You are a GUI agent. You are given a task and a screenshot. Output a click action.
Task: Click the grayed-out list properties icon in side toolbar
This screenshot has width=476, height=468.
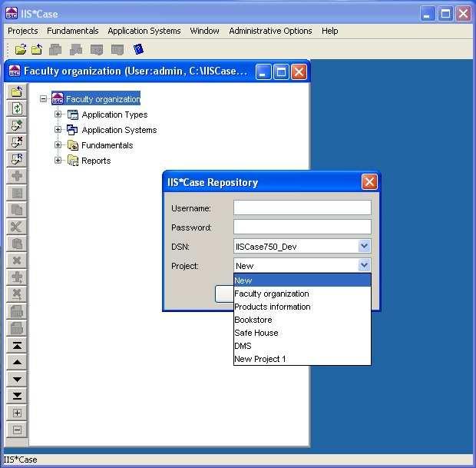(x=17, y=193)
